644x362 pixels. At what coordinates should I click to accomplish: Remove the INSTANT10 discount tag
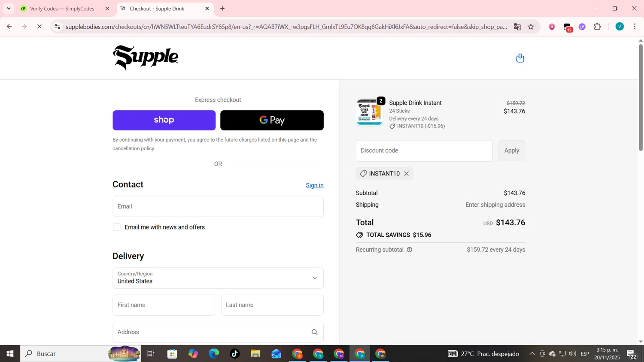click(x=406, y=174)
